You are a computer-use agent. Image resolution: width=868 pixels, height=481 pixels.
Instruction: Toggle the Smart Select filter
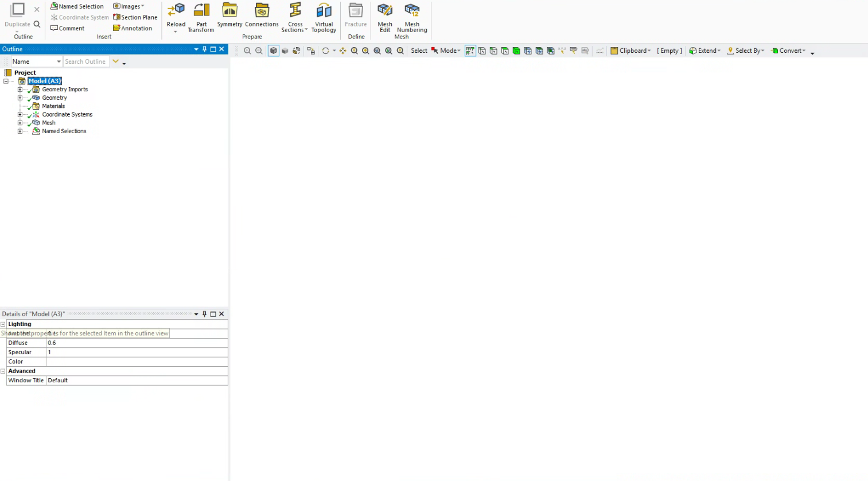pos(470,51)
